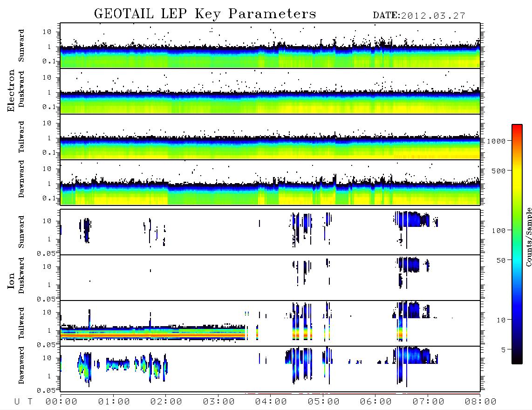Click the vertical "Ion" group label
The height and width of the screenshot is (410, 532).
(11, 280)
